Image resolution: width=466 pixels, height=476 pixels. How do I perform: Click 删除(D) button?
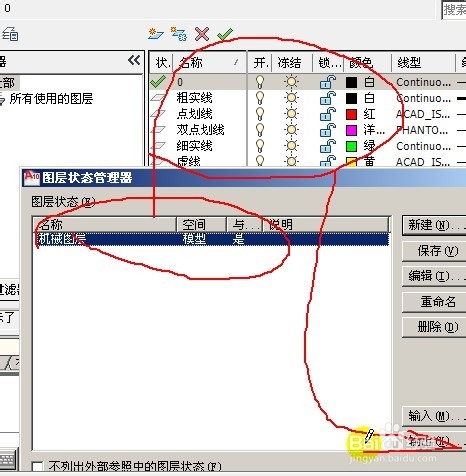(x=434, y=327)
